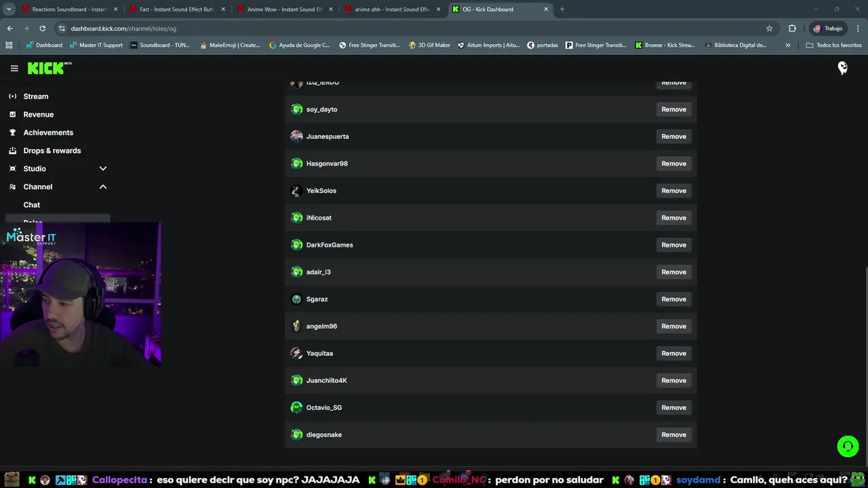Click angelm96's avatar icon
Viewport: 868px width, 488px height.
(x=296, y=326)
